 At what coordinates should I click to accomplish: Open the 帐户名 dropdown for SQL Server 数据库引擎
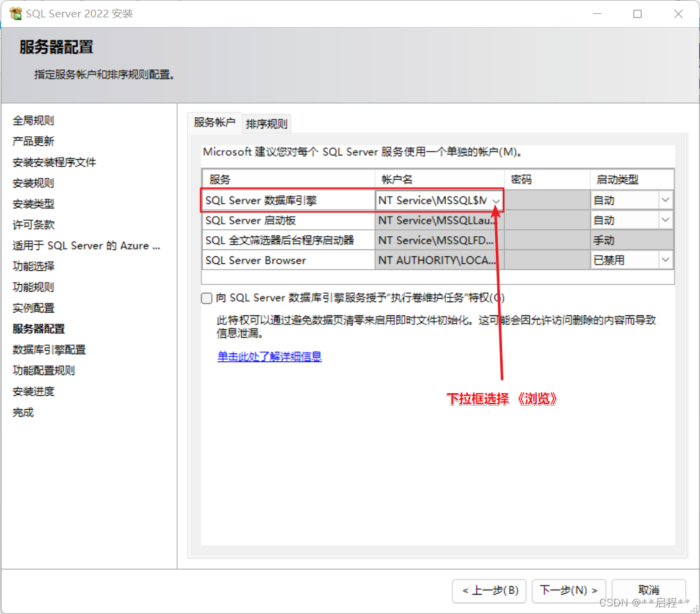click(x=497, y=200)
